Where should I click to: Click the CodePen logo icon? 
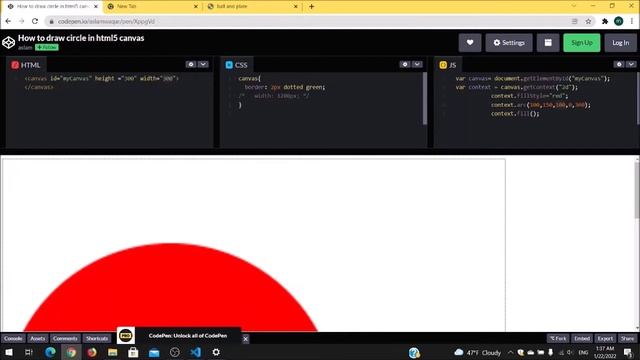pyautogui.click(x=9, y=42)
